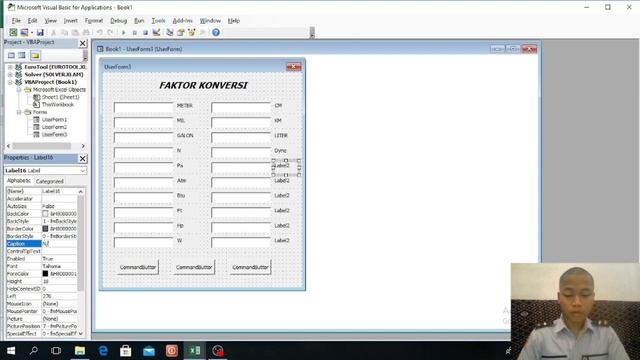Click the Cut scissors icon

(x=53, y=32)
